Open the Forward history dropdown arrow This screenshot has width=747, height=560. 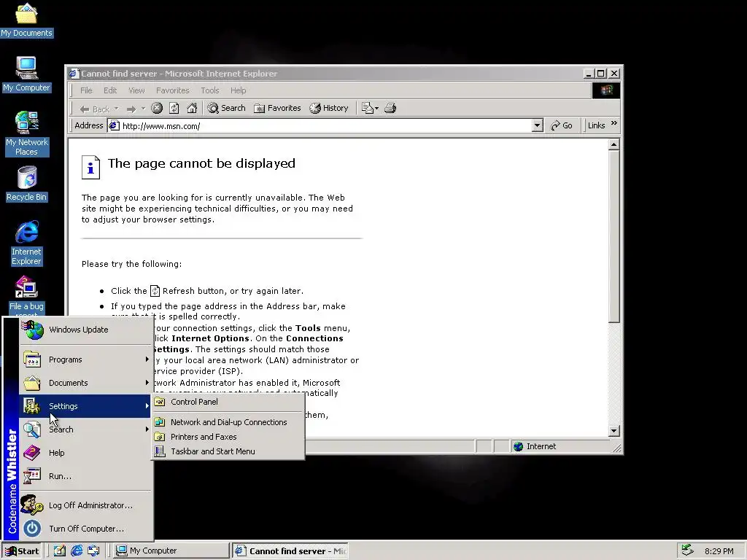(143, 109)
